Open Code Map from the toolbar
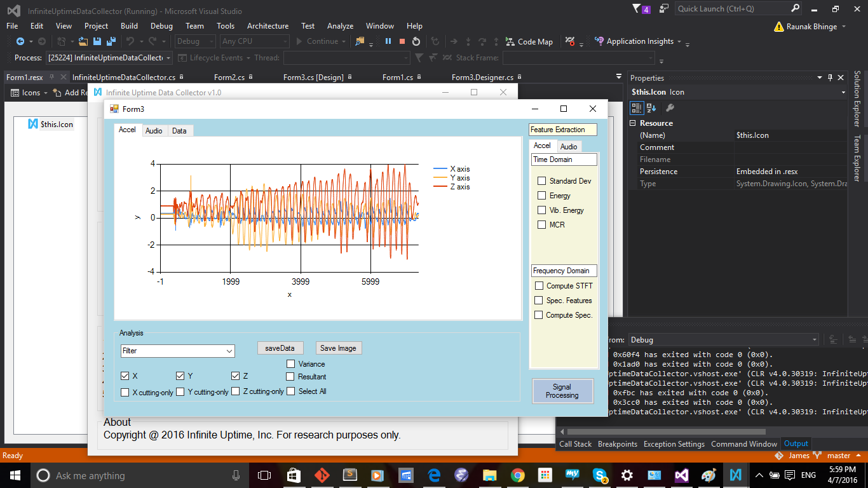The image size is (868, 488). (x=529, y=41)
